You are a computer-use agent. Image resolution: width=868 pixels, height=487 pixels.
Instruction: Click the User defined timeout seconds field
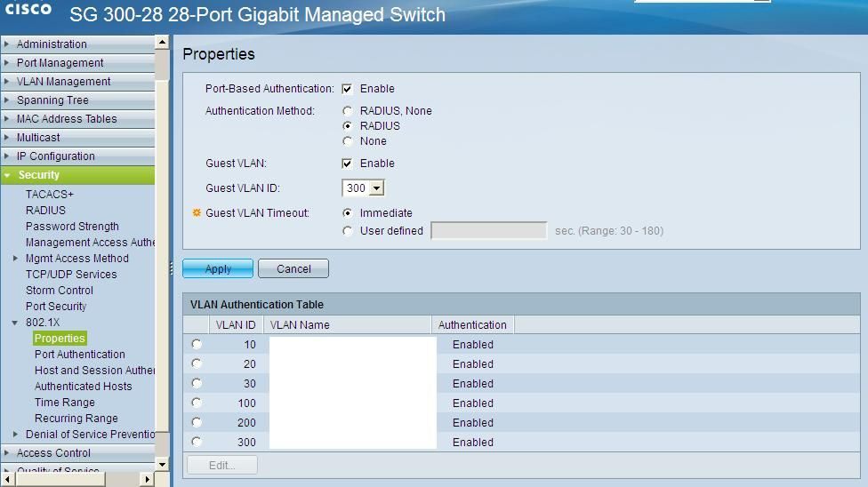click(x=489, y=231)
